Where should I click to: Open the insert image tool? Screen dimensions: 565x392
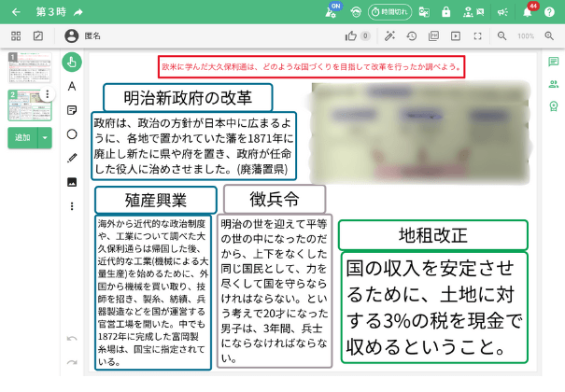point(72,182)
